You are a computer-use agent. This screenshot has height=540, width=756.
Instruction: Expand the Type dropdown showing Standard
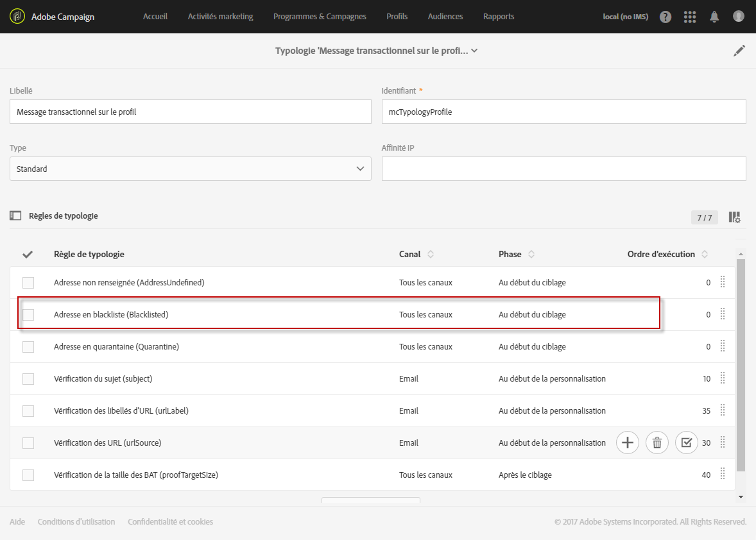click(x=190, y=169)
